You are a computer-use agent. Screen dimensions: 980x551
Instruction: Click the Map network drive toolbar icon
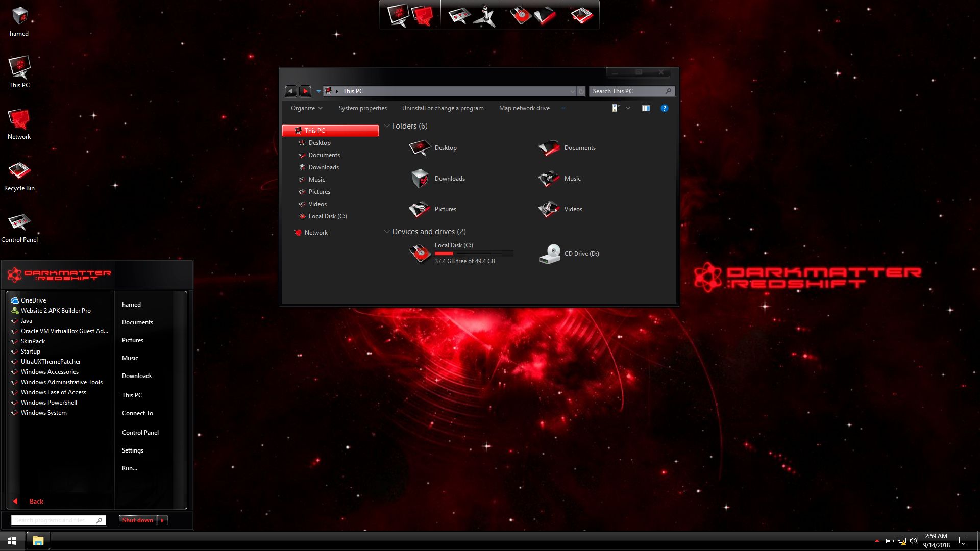point(524,108)
